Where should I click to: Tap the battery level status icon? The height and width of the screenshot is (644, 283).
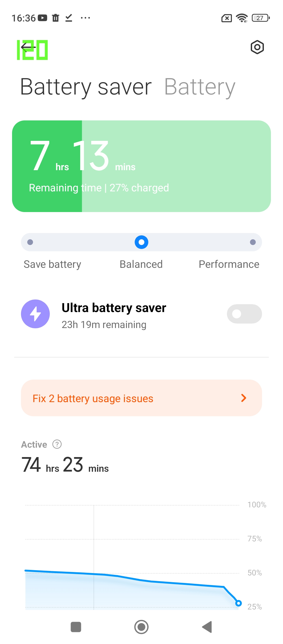[x=260, y=18]
